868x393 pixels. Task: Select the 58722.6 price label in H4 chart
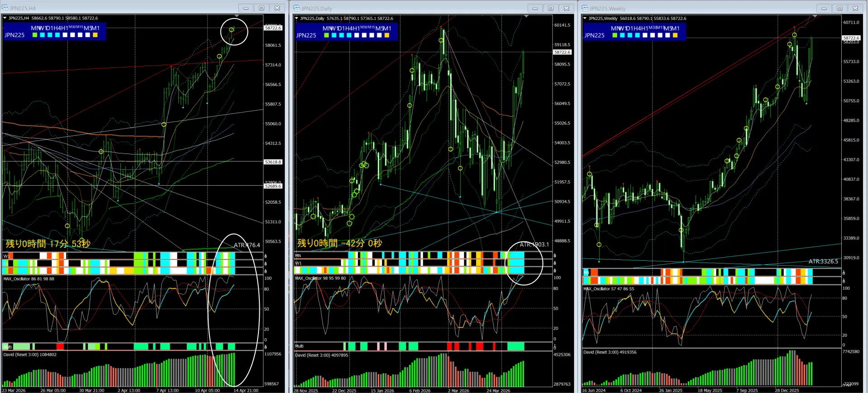coord(273,28)
